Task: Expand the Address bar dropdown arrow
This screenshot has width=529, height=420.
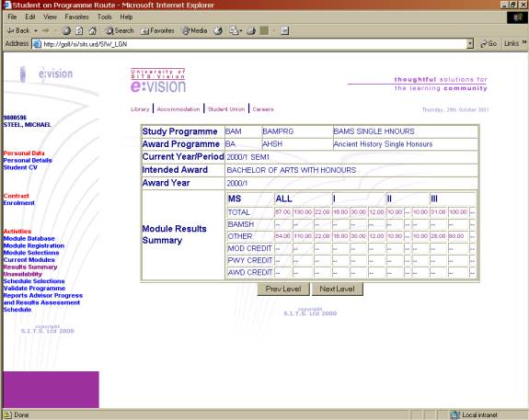Action: tap(470, 44)
